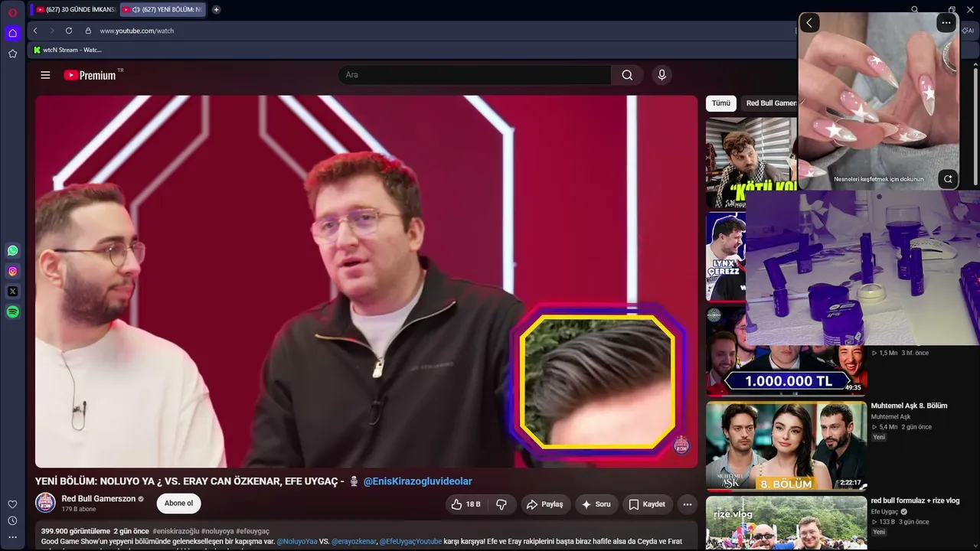Open the @EnisKirazogluvideolar channel link
This screenshot has height=551, width=980.
pyautogui.click(x=417, y=481)
